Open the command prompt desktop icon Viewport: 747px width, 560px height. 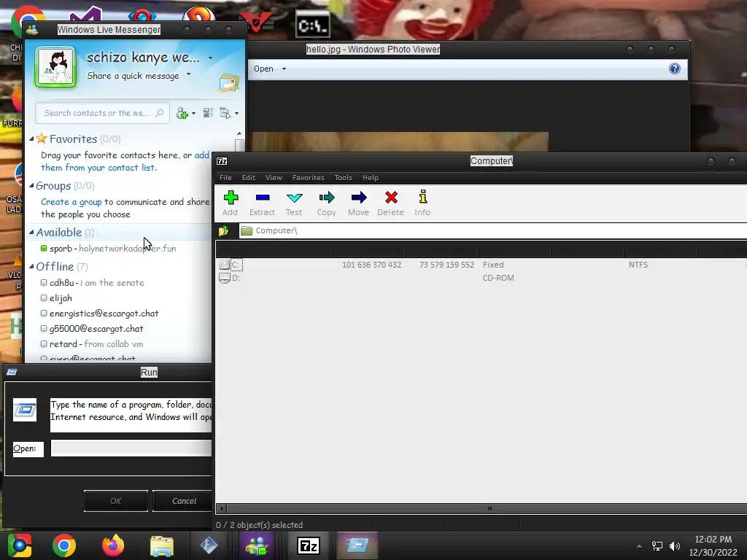coord(312,25)
